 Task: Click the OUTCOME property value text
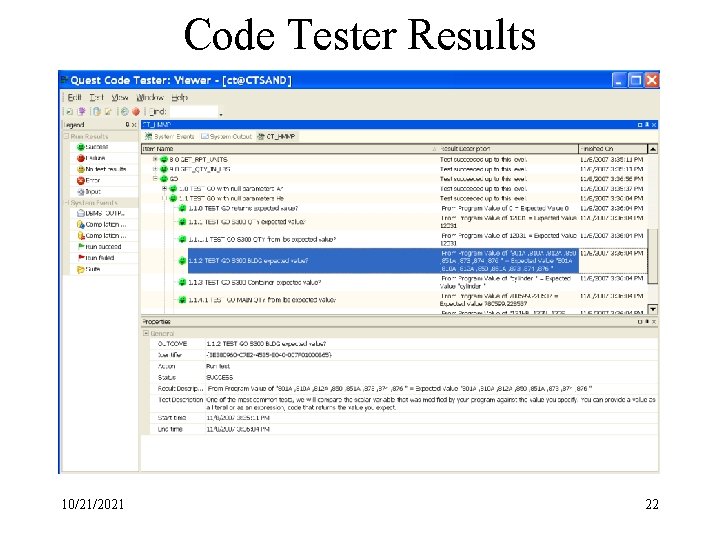point(266,343)
